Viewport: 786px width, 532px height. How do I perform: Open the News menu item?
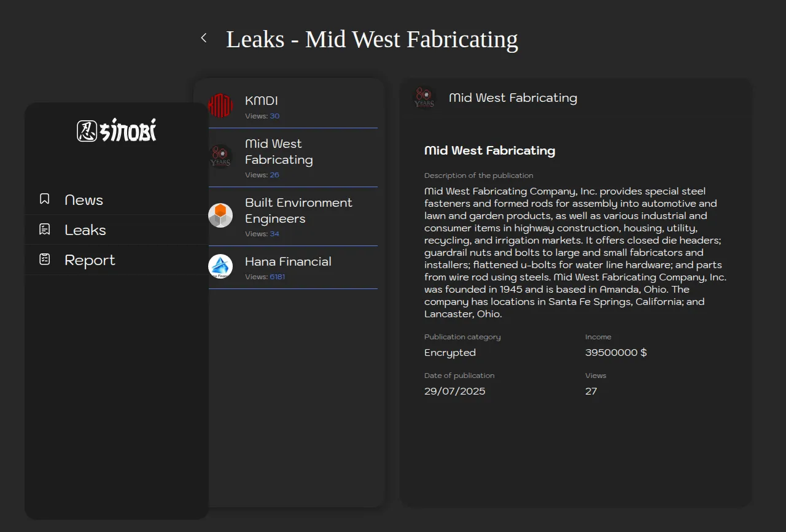tap(84, 200)
